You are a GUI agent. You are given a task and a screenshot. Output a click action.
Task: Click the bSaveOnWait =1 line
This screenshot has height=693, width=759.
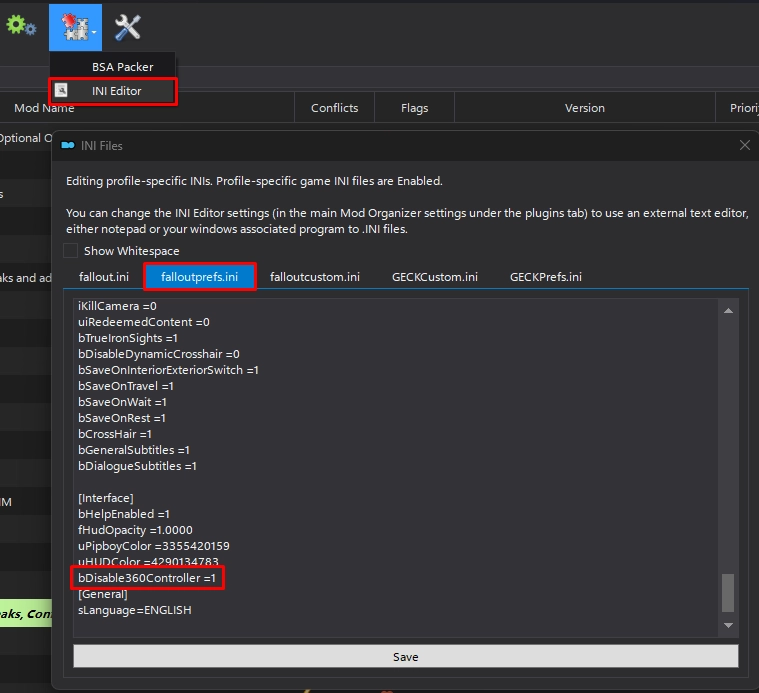click(x=122, y=402)
